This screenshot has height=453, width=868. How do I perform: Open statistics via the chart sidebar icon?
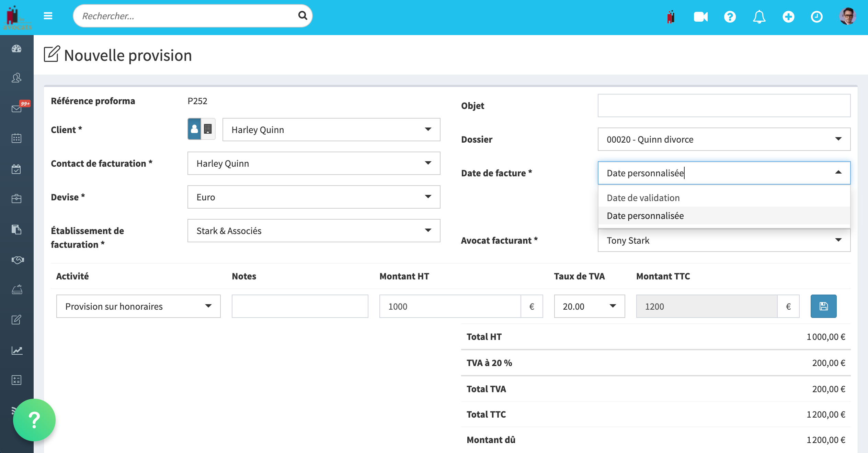click(x=17, y=350)
